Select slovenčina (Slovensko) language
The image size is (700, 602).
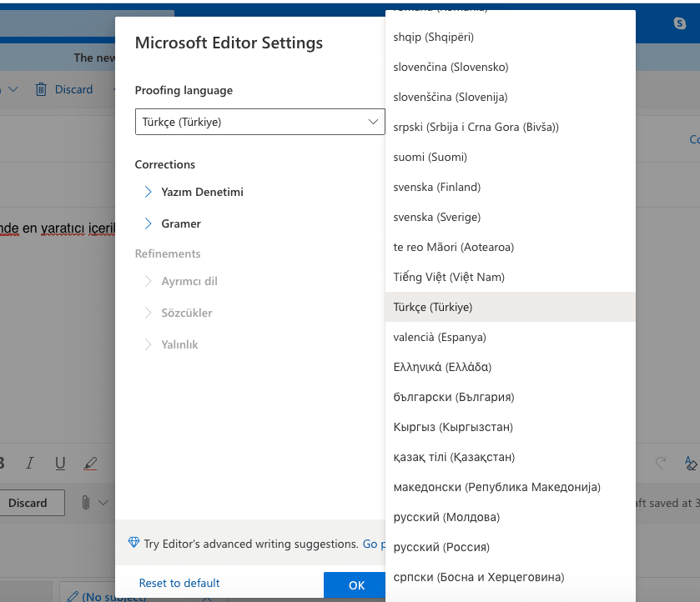511,67
